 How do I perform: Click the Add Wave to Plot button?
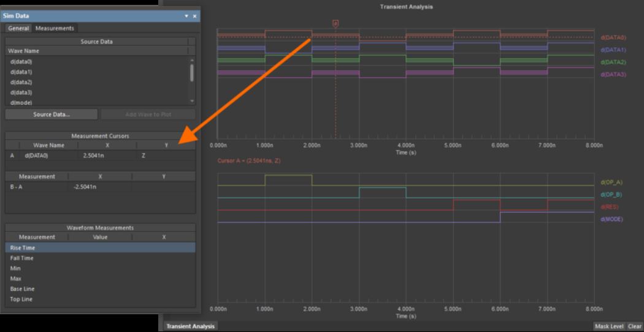(148, 115)
